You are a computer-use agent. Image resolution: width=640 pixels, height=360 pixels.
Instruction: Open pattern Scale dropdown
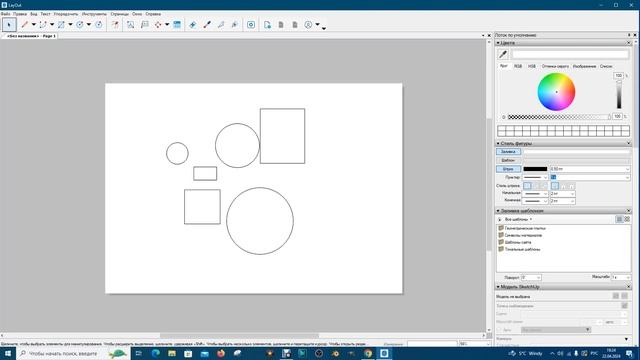tap(627, 278)
